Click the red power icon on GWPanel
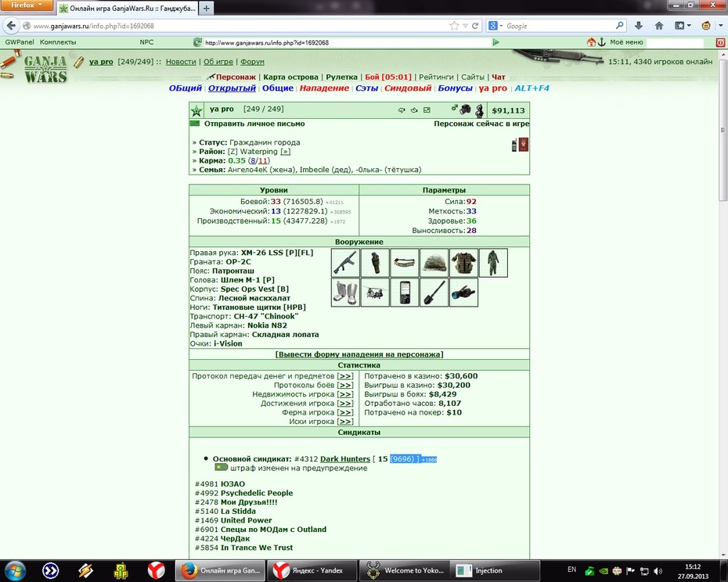 point(720,42)
